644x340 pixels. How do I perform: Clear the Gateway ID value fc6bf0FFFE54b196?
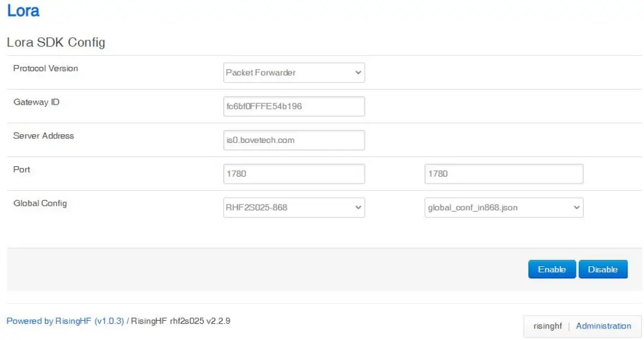pos(294,106)
